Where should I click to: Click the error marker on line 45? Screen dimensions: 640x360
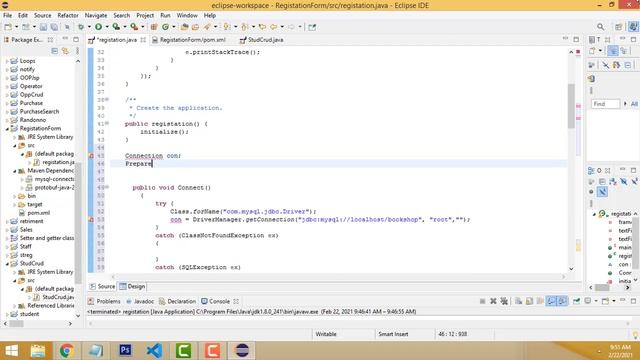[x=91, y=156]
